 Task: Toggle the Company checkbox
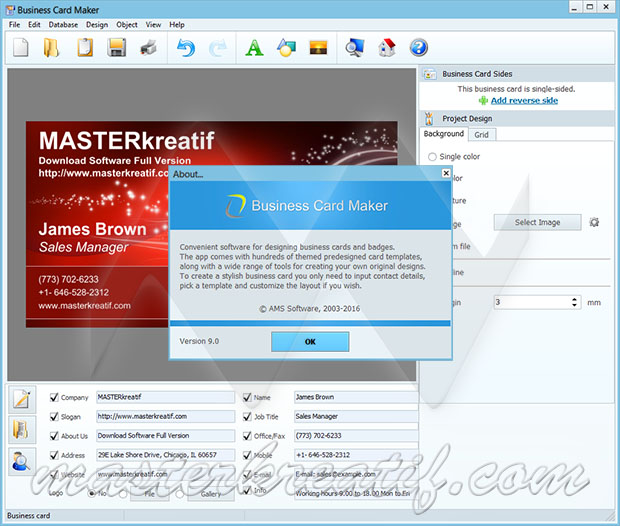(54, 397)
